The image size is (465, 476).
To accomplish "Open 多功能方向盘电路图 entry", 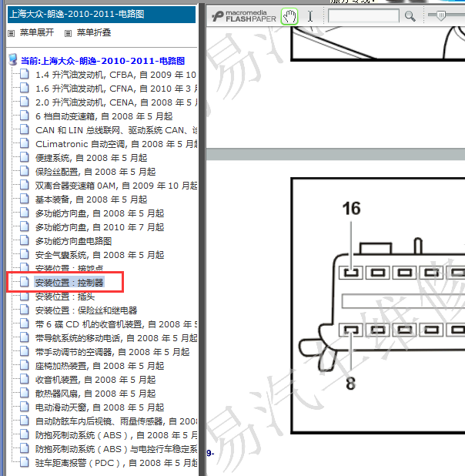I will pyautogui.click(x=73, y=241).
